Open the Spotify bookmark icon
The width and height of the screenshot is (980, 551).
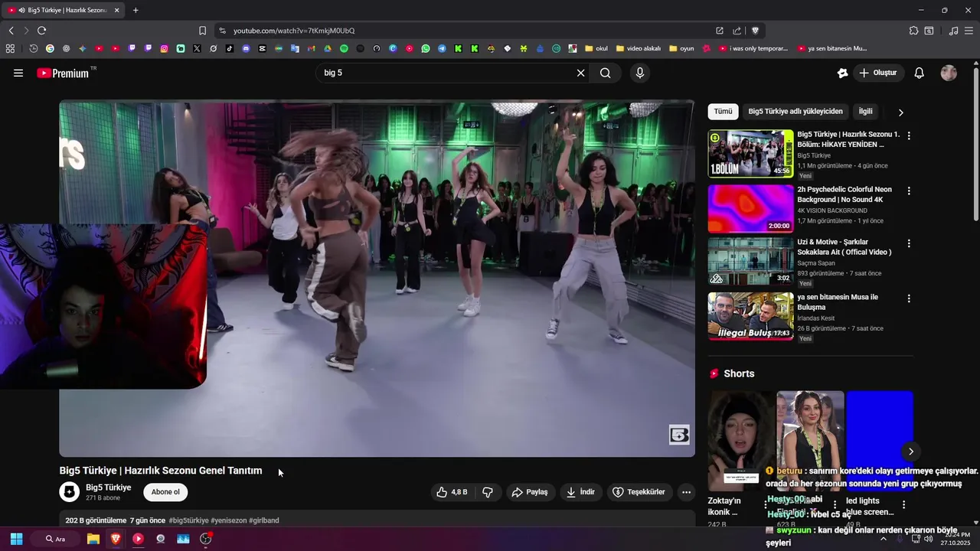[344, 48]
